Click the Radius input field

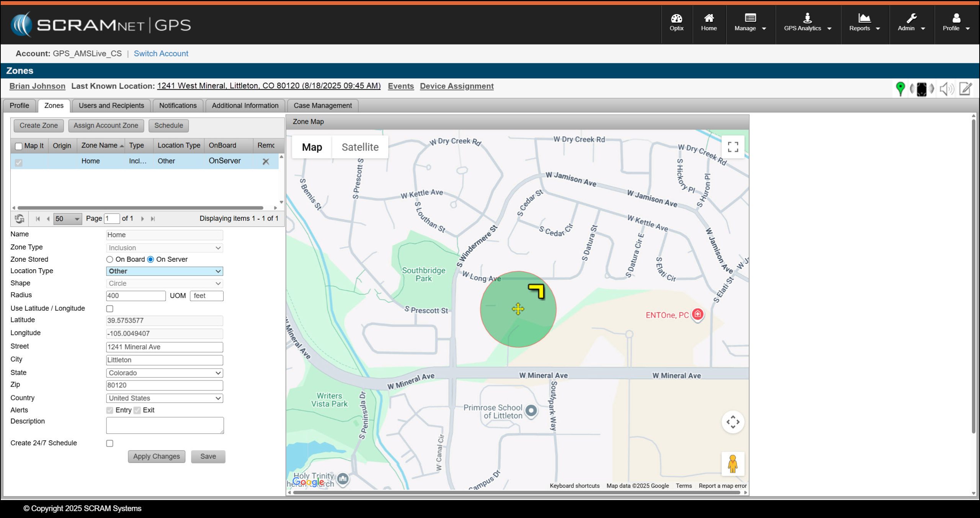click(x=136, y=296)
